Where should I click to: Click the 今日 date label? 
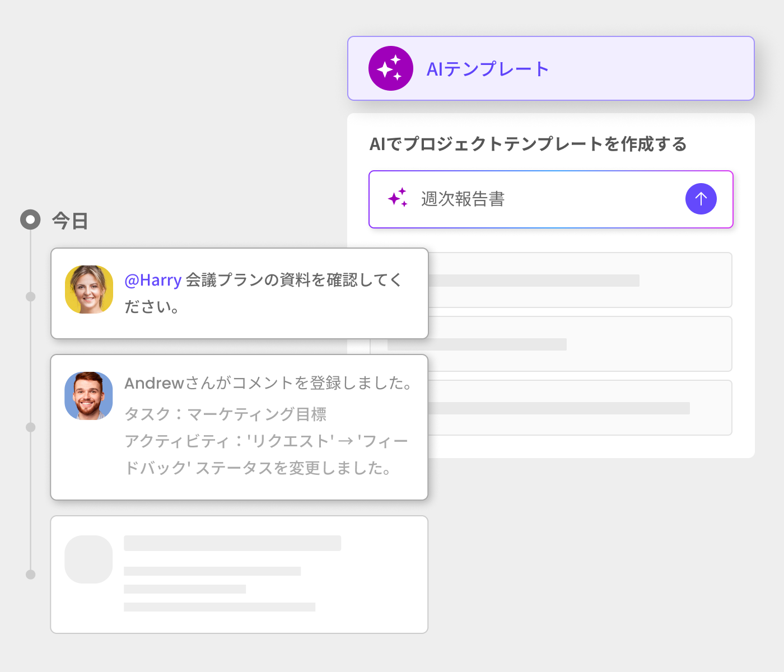[70, 221]
